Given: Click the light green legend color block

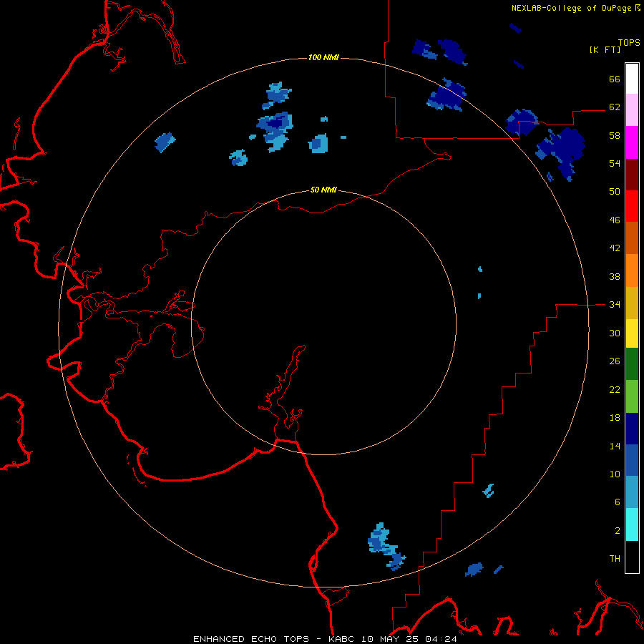Looking at the screenshot, I should [632, 396].
